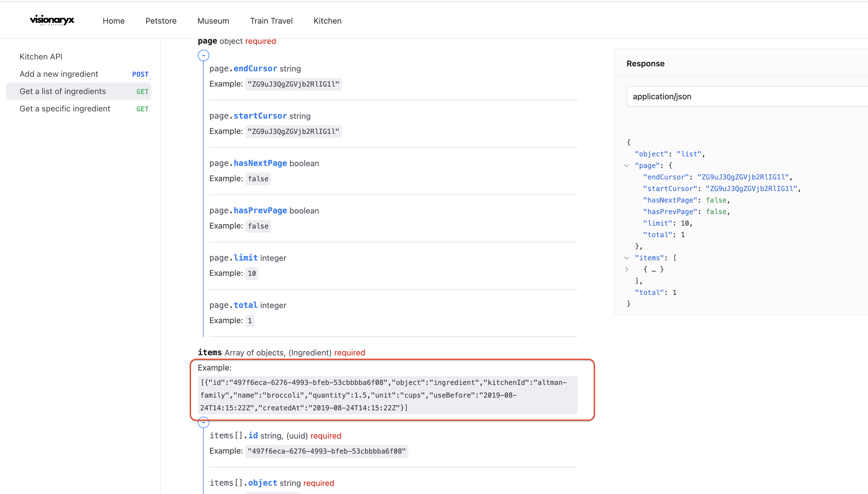868x494 pixels.
Task: Click the page.endCursor property name
Action: 255,69
